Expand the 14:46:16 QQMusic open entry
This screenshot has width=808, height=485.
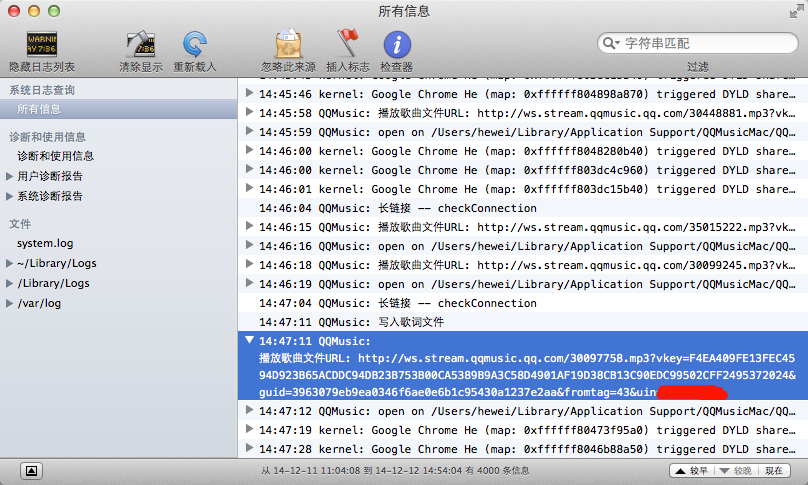(x=249, y=245)
